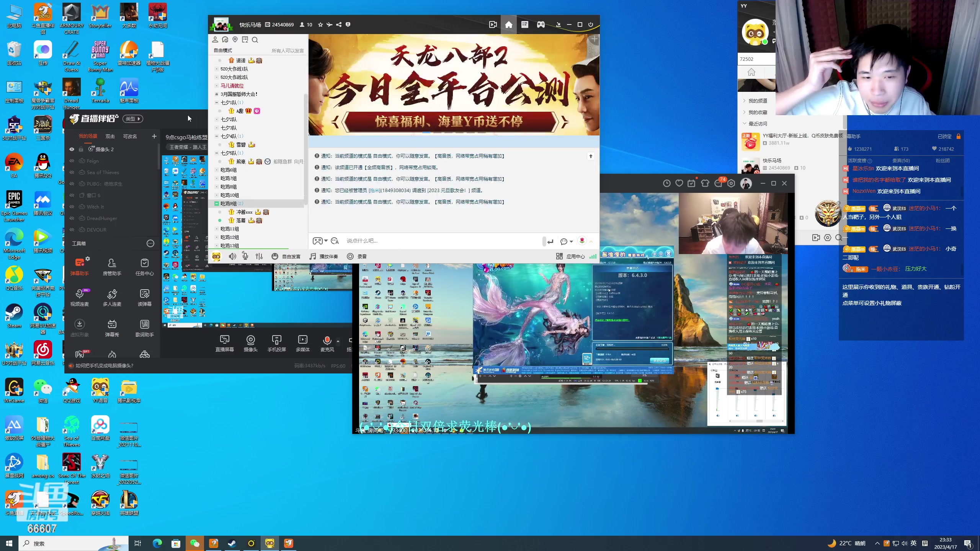Screen dimensions: 980x551
Task: Open YY audio mixer settings icon
Action: tap(259, 256)
